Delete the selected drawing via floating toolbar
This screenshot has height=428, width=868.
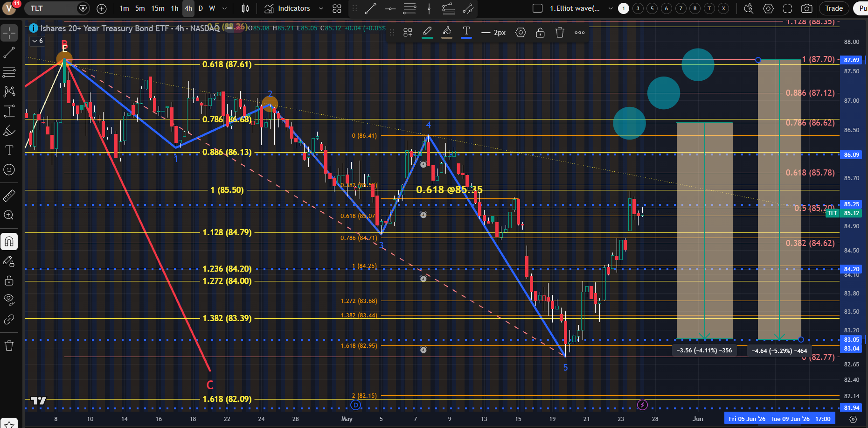(560, 33)
